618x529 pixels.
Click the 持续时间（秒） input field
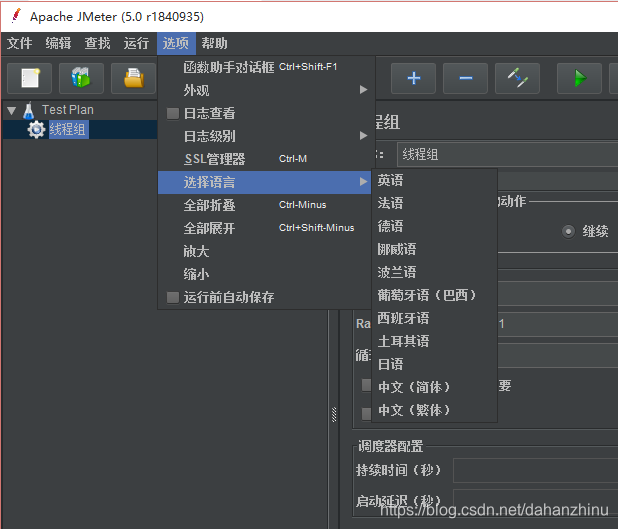click(x=536, y=470)
